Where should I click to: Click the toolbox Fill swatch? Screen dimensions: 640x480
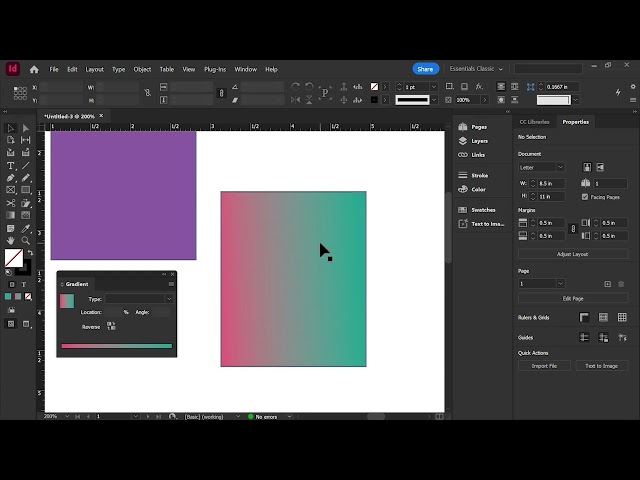(14, 258)
